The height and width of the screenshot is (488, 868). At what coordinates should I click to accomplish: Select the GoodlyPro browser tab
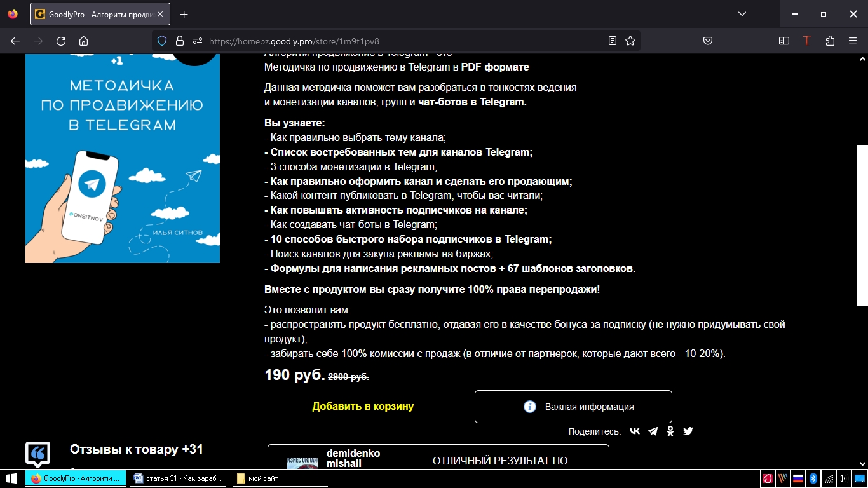(x=100, y=14)
